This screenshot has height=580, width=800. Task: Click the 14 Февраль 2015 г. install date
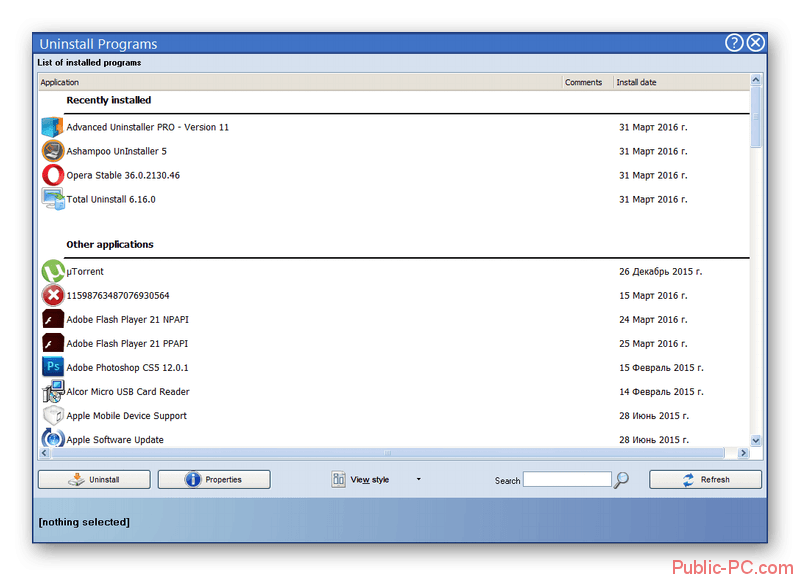point(661,391)
